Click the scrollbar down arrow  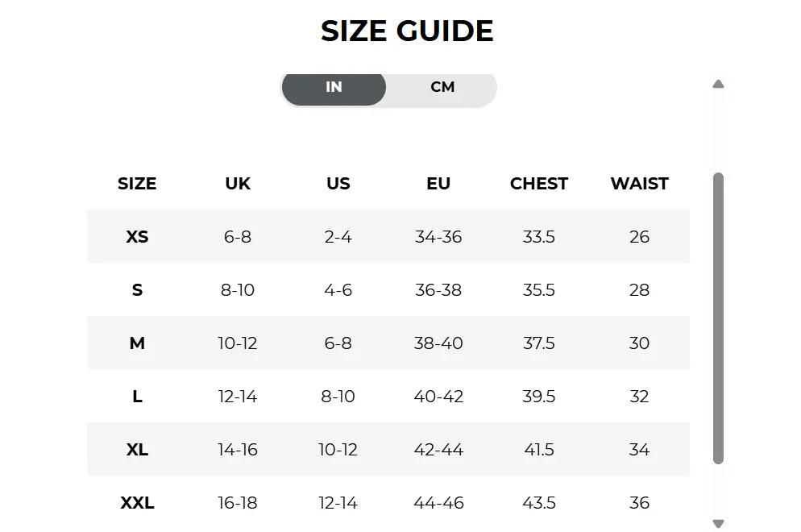[x=718, y=523]
